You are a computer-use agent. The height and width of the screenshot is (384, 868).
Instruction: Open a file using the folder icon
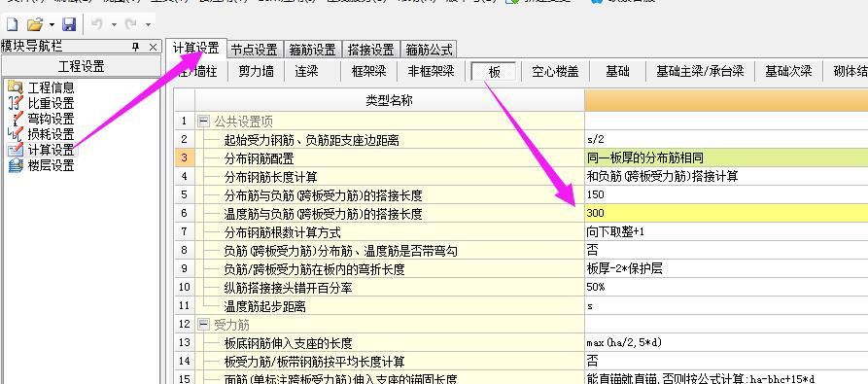click(35, 24)
